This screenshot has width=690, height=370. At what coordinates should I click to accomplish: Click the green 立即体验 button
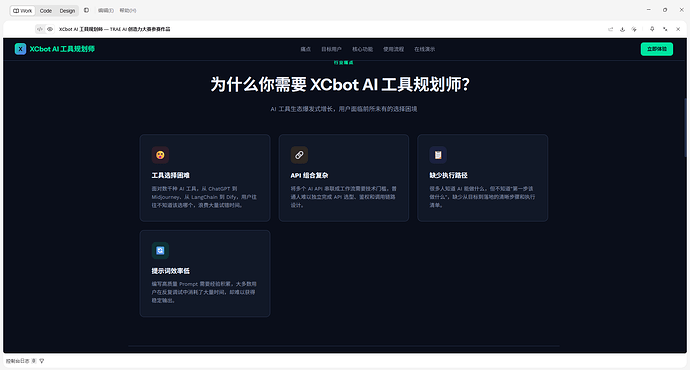click(657, 49)
